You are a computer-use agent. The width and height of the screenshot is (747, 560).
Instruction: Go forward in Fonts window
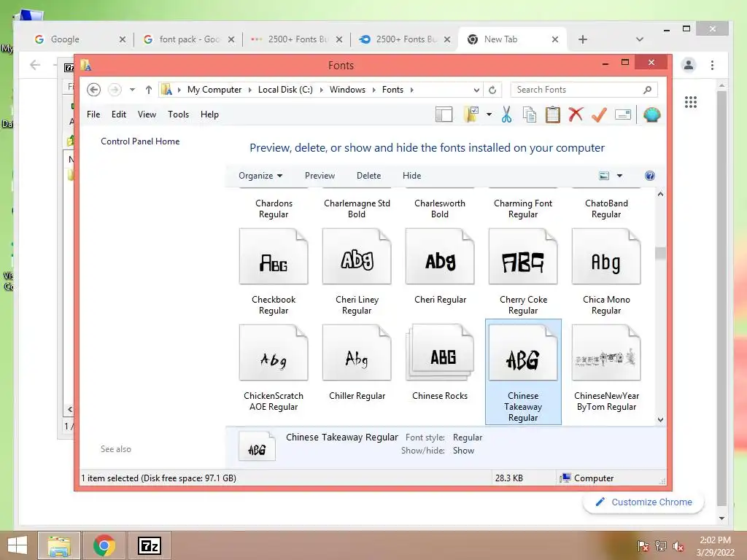coord(115,90)
